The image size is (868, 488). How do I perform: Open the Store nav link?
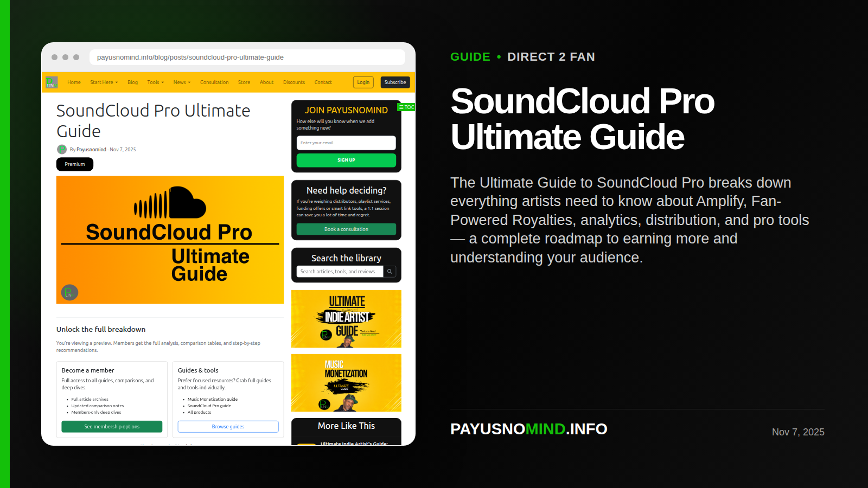pos(244,82)
